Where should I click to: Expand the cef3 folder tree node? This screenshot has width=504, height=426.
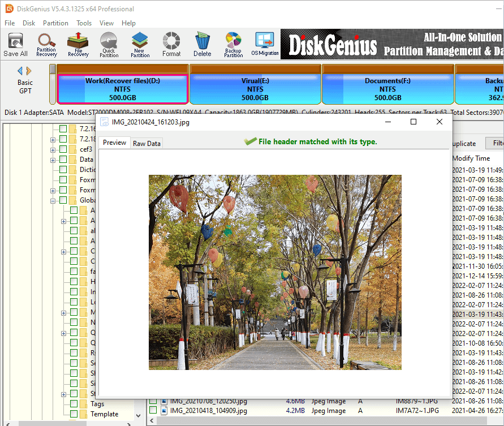pos(53,149)
